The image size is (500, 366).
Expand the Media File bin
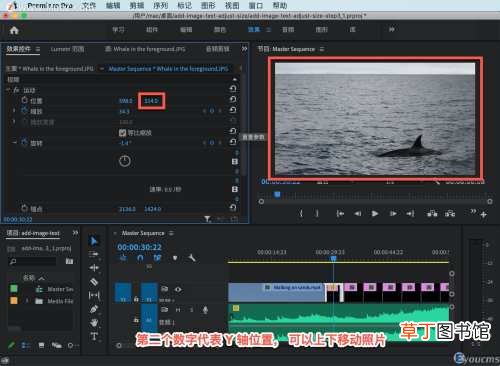tap(27, 301)
